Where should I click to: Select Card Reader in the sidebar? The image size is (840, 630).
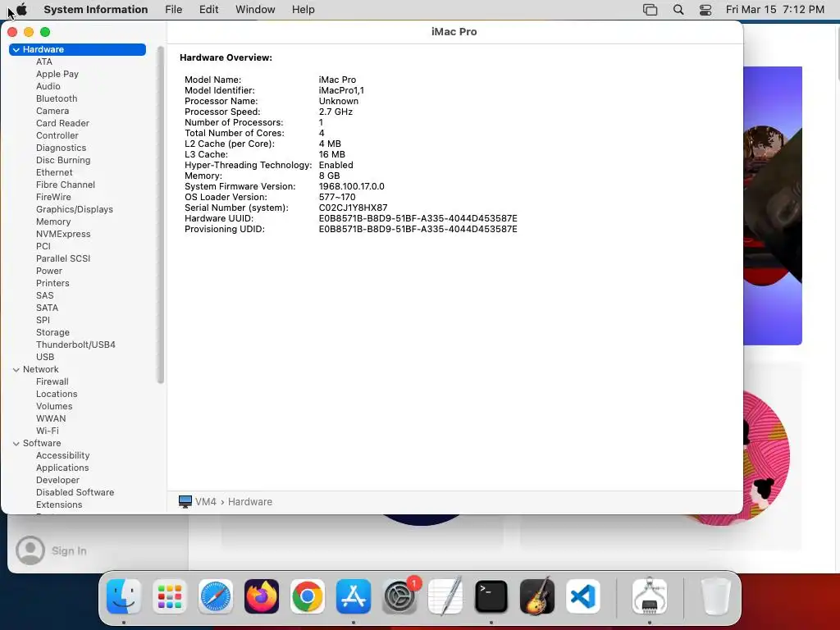(62, 123)
